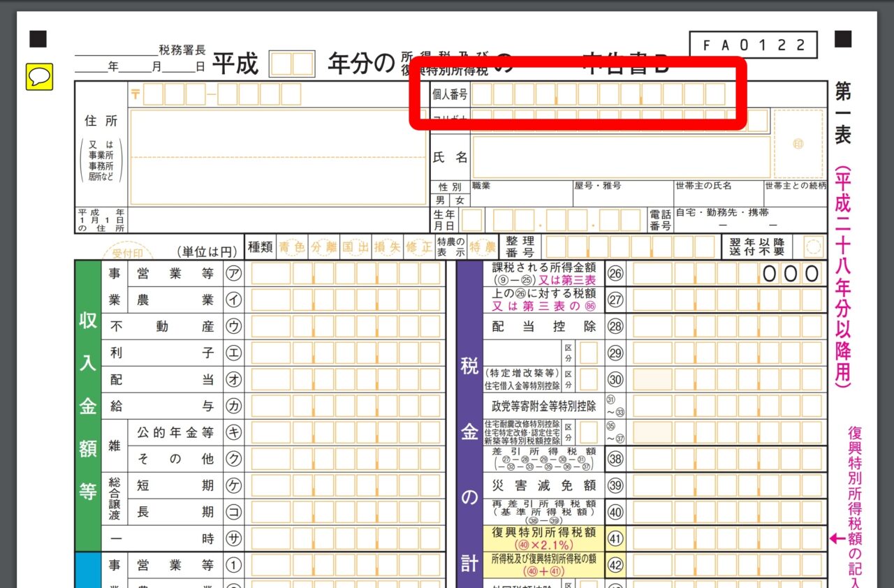The width and height of the screenshot is (894, 588).
Task: Click the 区分 box in row ㉙
Action: (x=588, y=353)
